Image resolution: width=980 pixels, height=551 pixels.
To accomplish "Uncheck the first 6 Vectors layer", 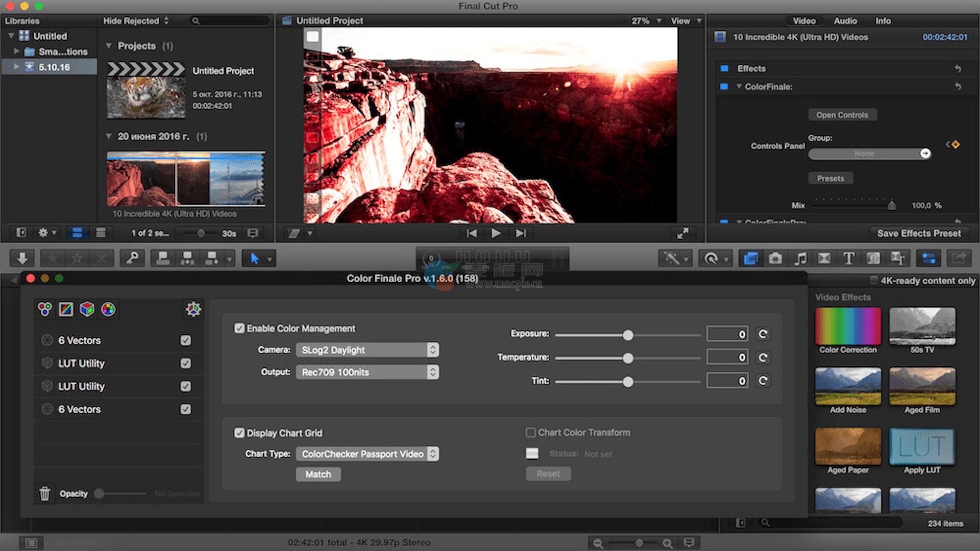I will (x=186, y=340).
